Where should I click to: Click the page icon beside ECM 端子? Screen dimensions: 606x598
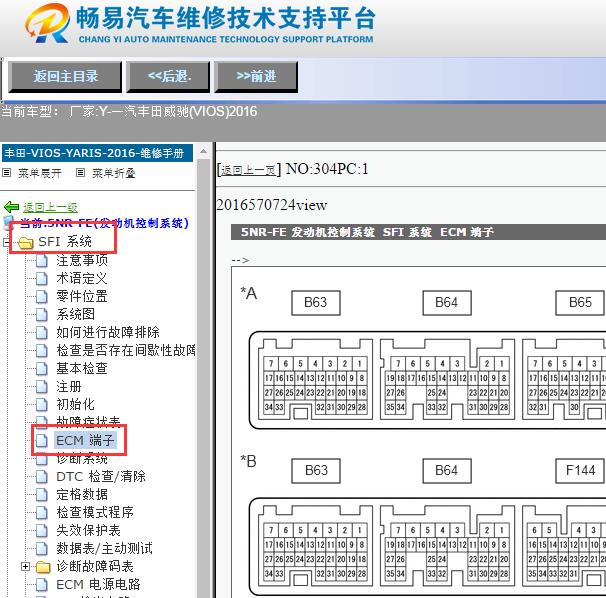tap(42, 441)
